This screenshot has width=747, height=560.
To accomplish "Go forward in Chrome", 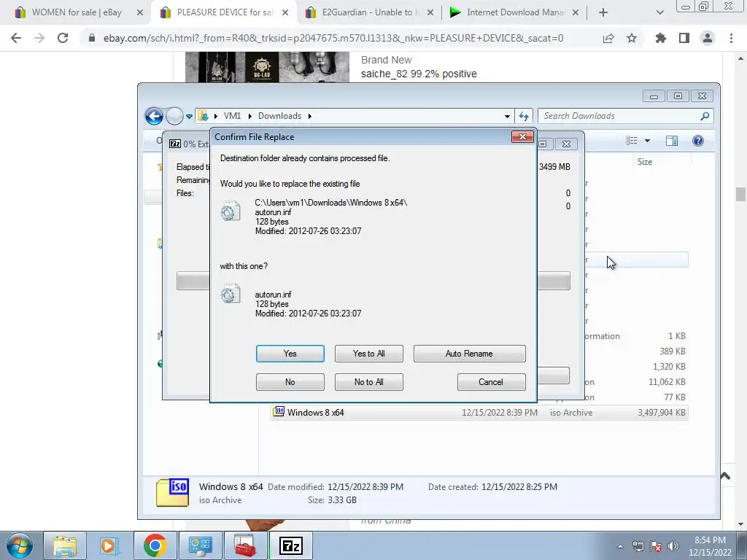I will [39, 38].
